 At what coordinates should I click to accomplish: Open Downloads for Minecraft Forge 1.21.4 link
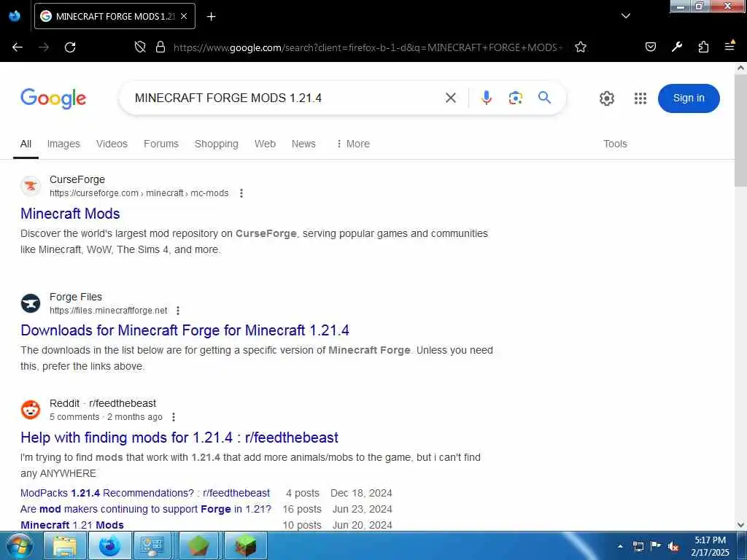[185, 330]
